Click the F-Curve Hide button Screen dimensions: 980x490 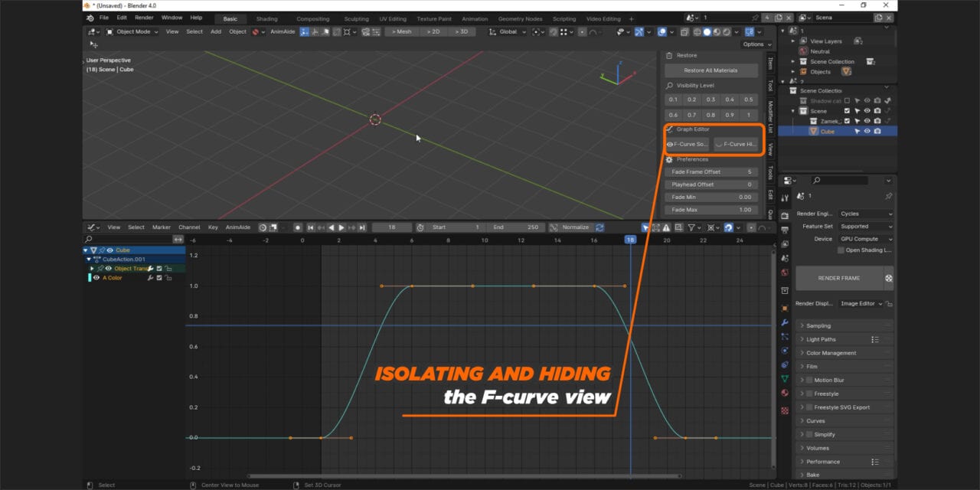click(x=736, y=144)
